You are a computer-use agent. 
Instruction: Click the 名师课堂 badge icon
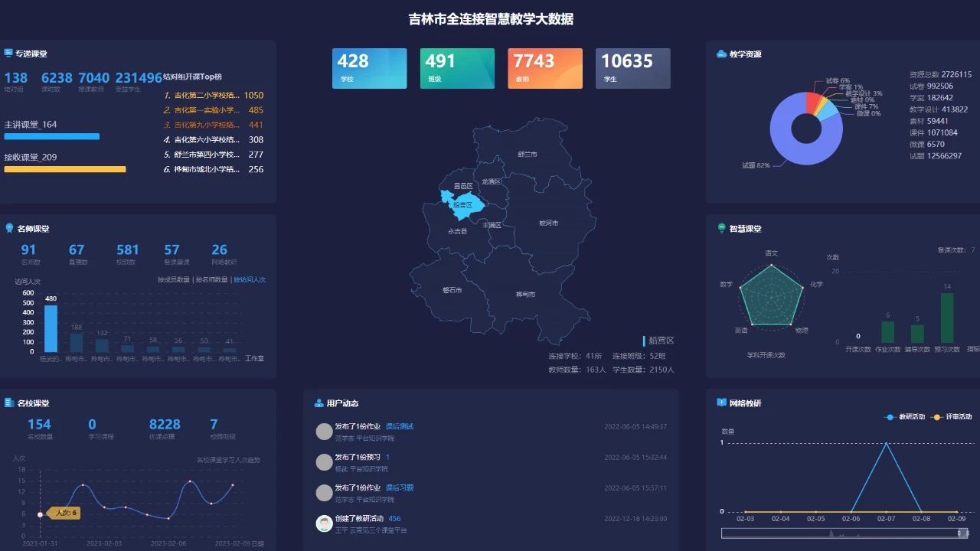pos(9,228)
